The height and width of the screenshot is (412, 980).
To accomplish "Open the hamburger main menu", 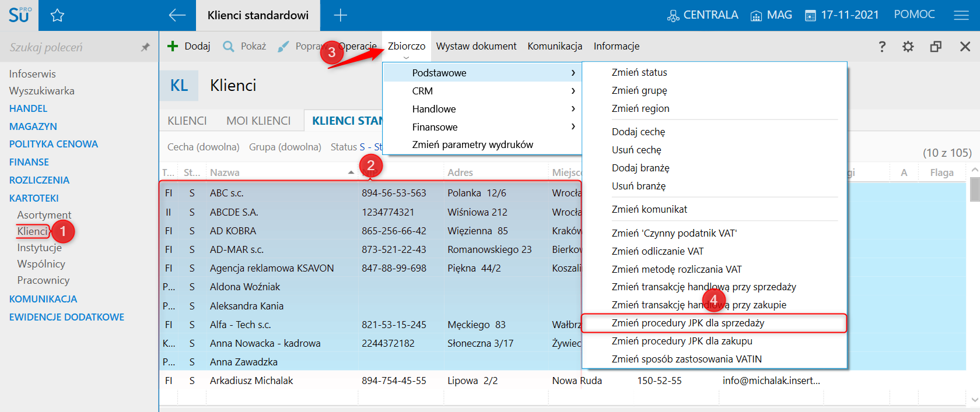I will [x=961, y=16].
